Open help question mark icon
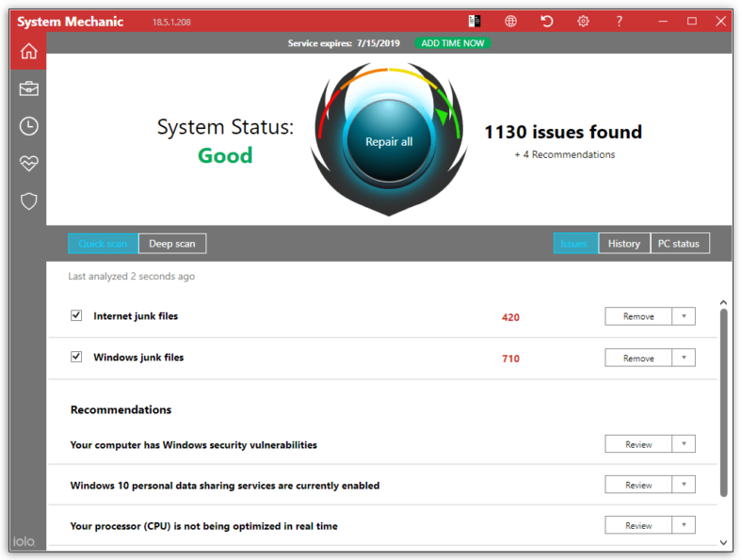This screenshot has height=560, width=742. tap(619, 22)
